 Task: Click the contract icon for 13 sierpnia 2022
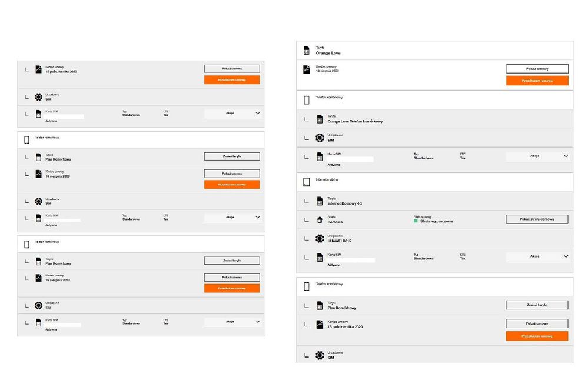(x=307, y=69)
